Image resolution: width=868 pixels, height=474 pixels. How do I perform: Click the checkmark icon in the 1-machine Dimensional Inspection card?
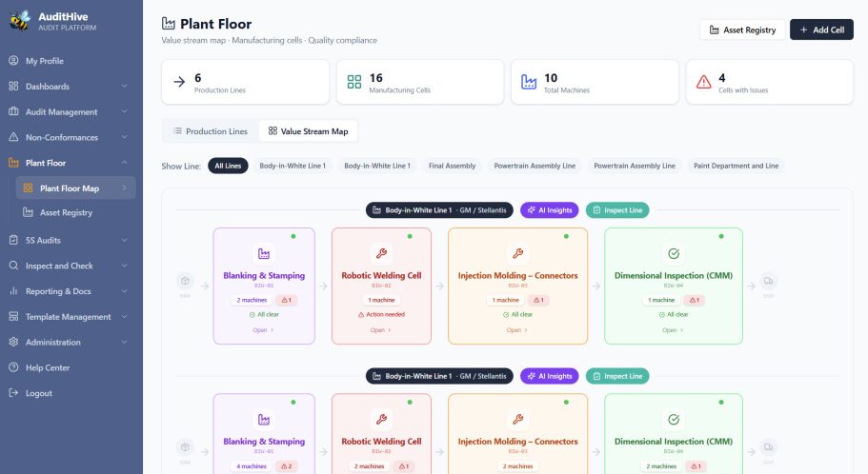coord(674,254)
